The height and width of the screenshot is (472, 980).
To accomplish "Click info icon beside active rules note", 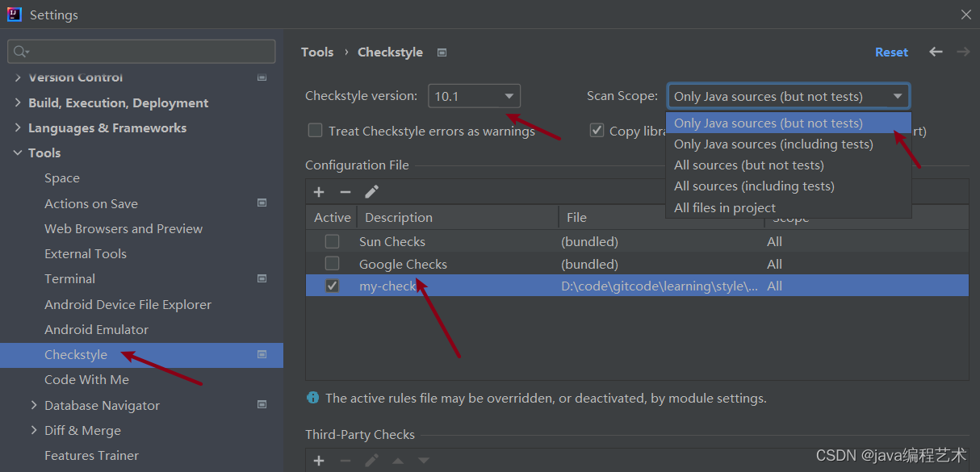I will click(x=312, y=398).
